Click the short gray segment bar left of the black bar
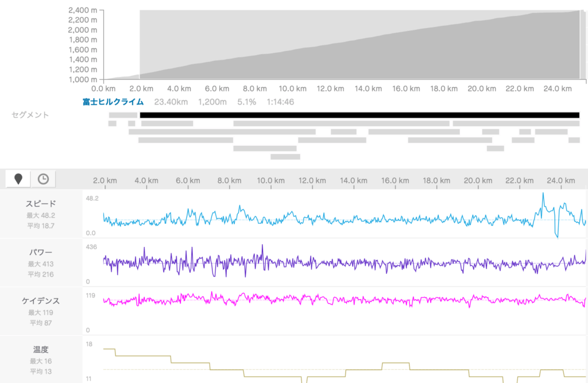The height and width of the screenshot is (383, 588). 123,115
